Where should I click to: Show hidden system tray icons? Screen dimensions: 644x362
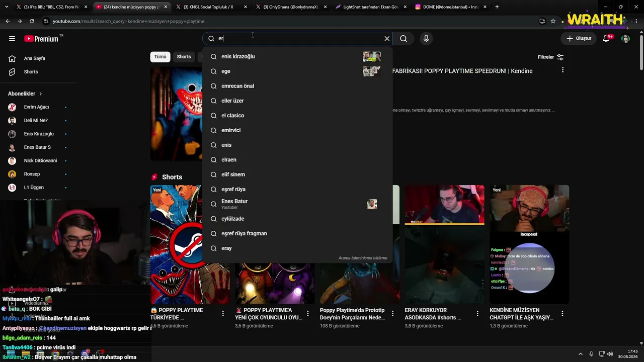580,354
